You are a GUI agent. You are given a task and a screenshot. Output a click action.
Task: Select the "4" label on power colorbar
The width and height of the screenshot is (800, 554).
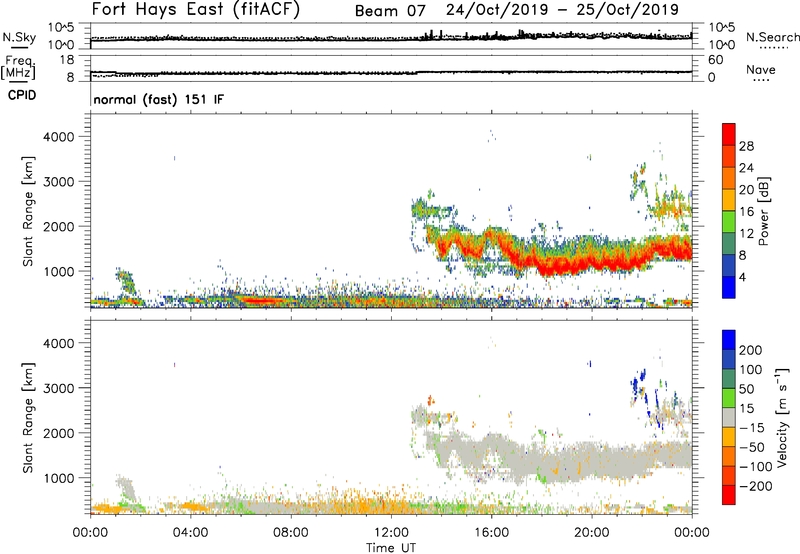tap(743, 277)
